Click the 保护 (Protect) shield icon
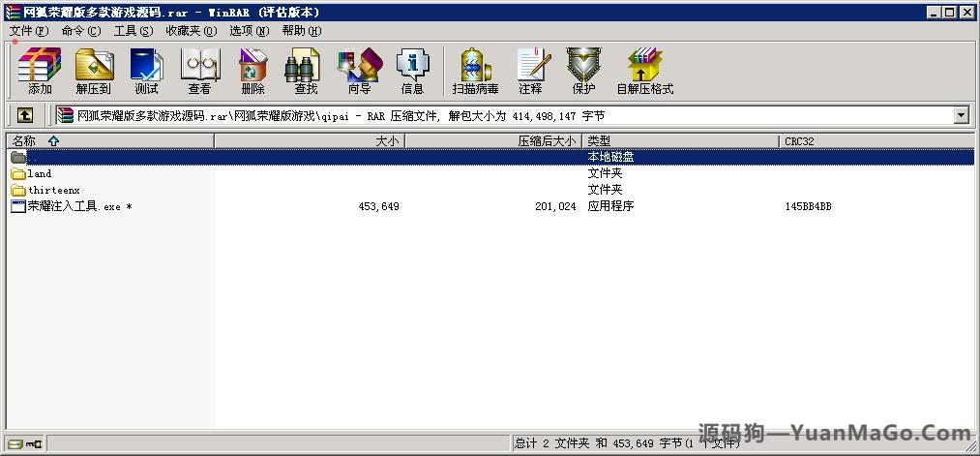This screenshot has width=980, height=456. click(x=583, y=71)
